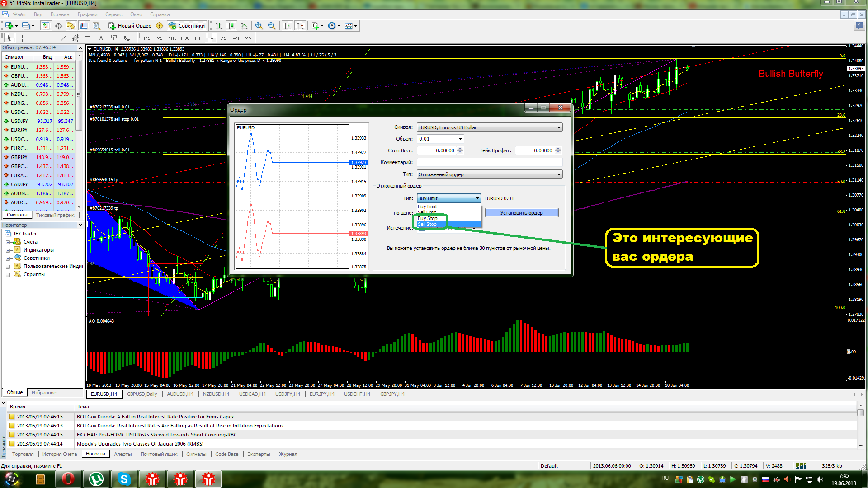Select Buy Stop from order type list
Viewport: 868px width, 488px height.
pyautogui.click(x=427, y=218)
